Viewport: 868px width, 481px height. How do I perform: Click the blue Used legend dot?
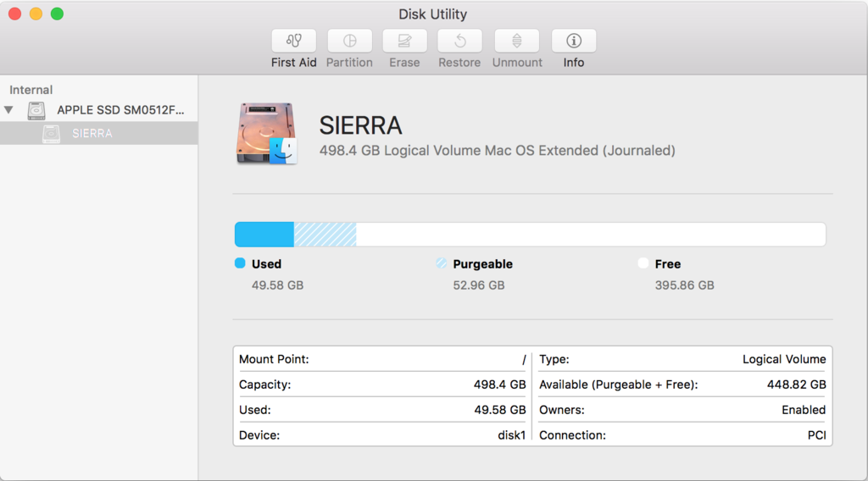pos(240,263)
